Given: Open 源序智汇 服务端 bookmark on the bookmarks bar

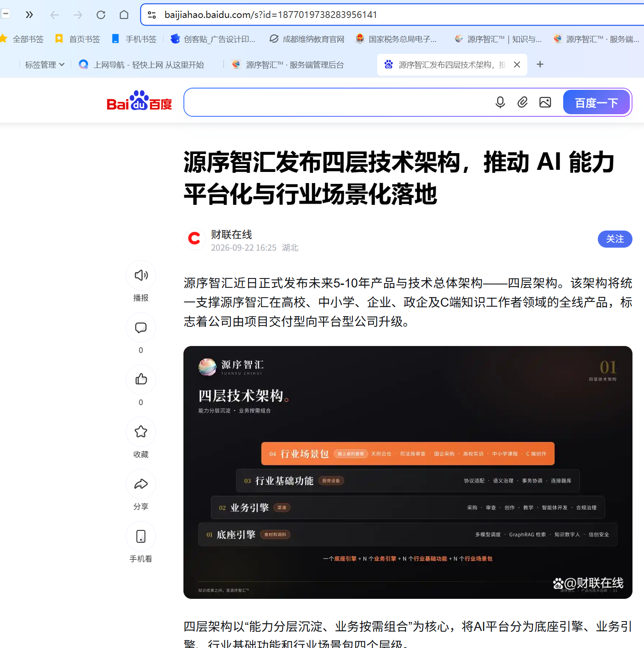Looking at the screenshot, I should pyautogui.click(x=596, y=39).
